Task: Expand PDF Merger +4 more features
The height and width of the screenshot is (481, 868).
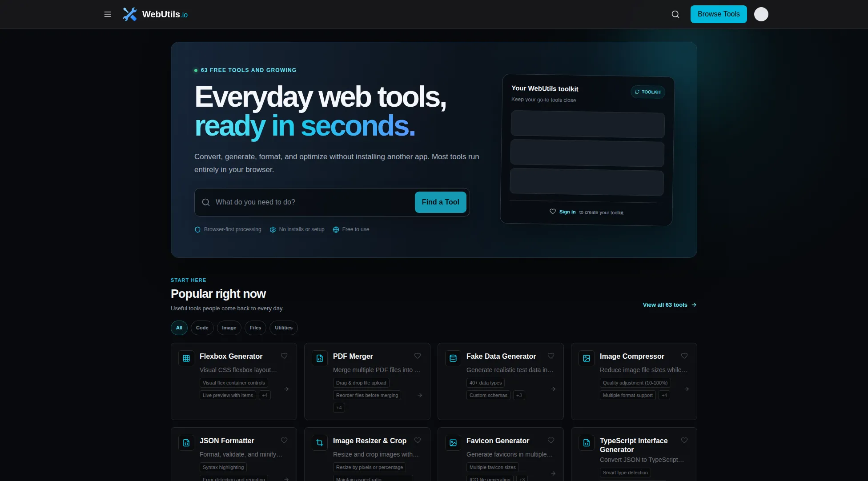Action: 339,408
